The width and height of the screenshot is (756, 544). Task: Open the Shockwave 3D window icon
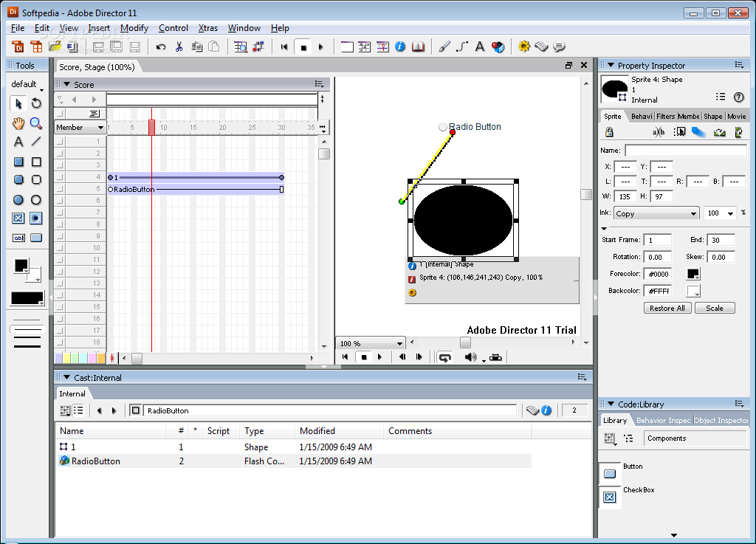tap(498, 47)
